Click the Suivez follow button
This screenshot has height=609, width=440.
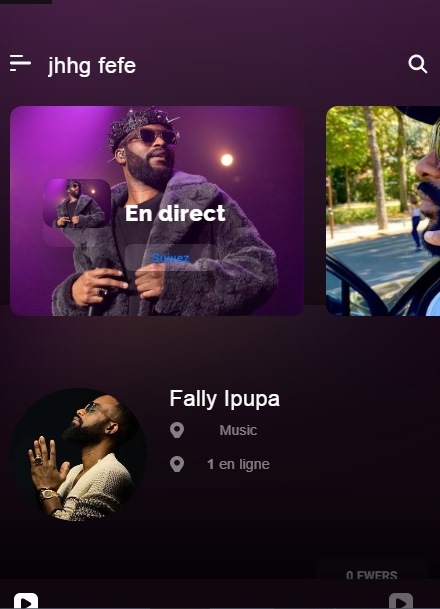pyautogui.click(x=171, y=258)
